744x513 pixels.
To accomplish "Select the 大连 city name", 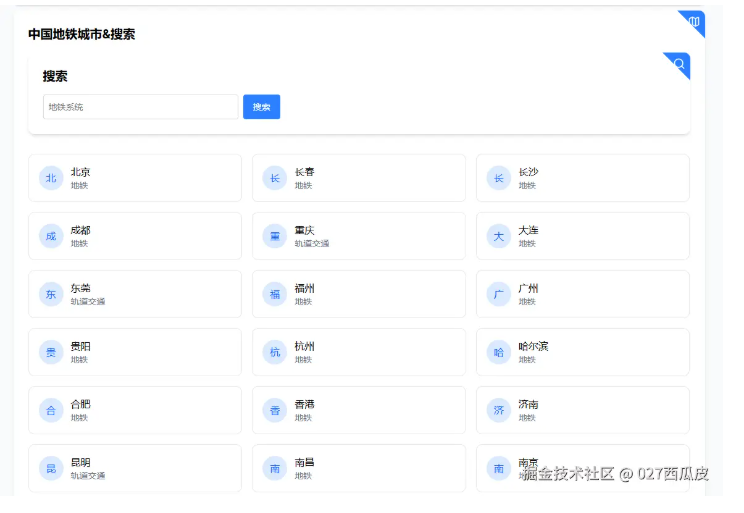I will 528,230.
